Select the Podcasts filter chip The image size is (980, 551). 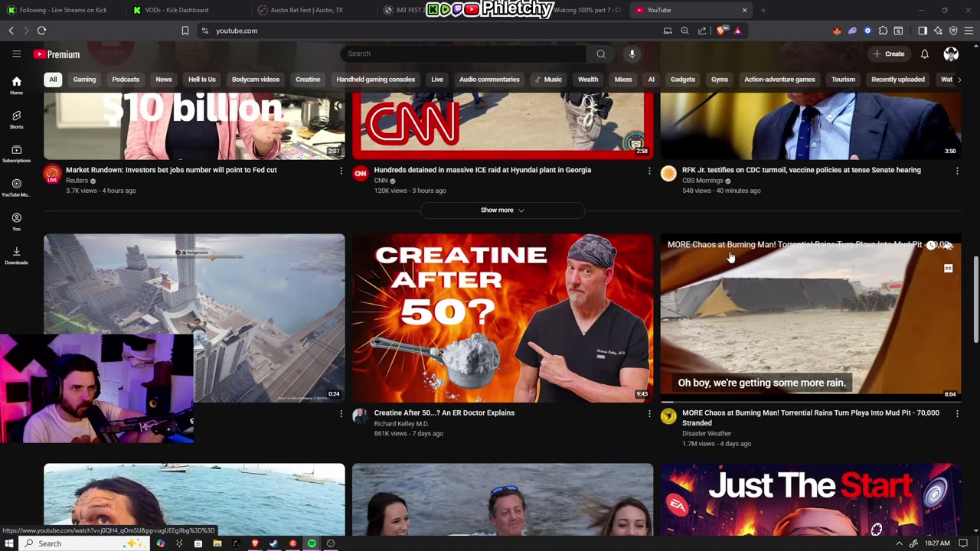pyautogui.click(x=126, y=80)
